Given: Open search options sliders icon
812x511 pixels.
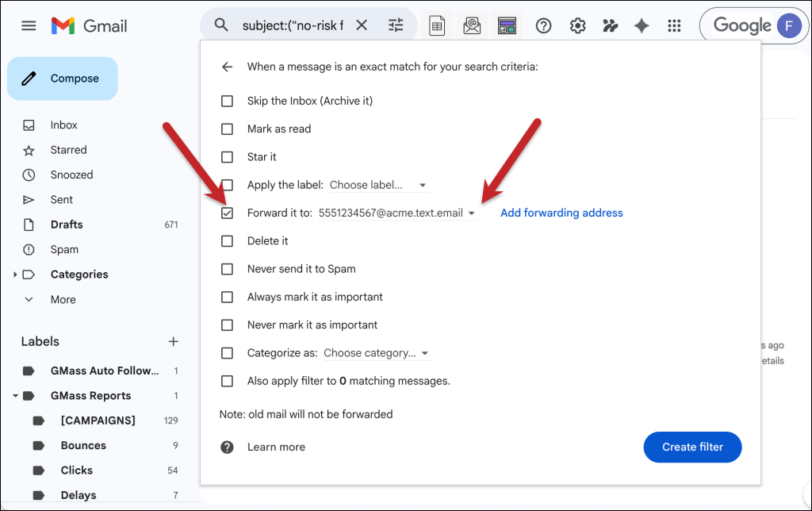Looking at the screenshot, I should pos(396,25).
